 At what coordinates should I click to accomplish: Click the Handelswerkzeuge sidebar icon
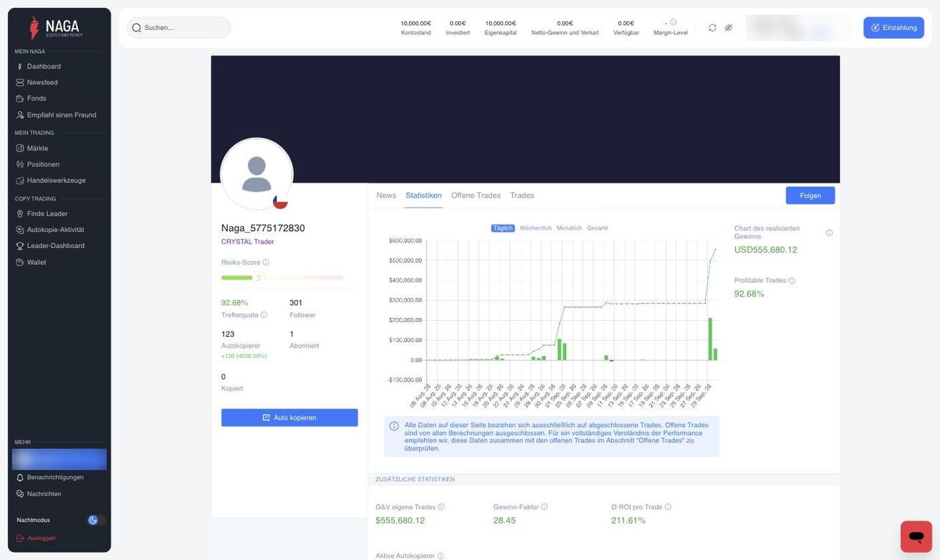(x=20, y=181)
